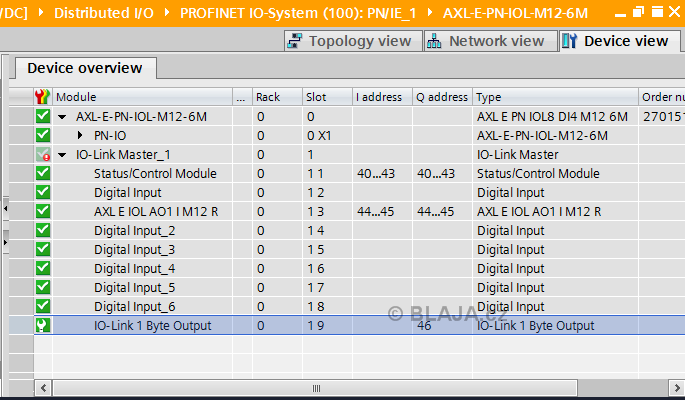Select the PN-IO module name

click(110, 136)
